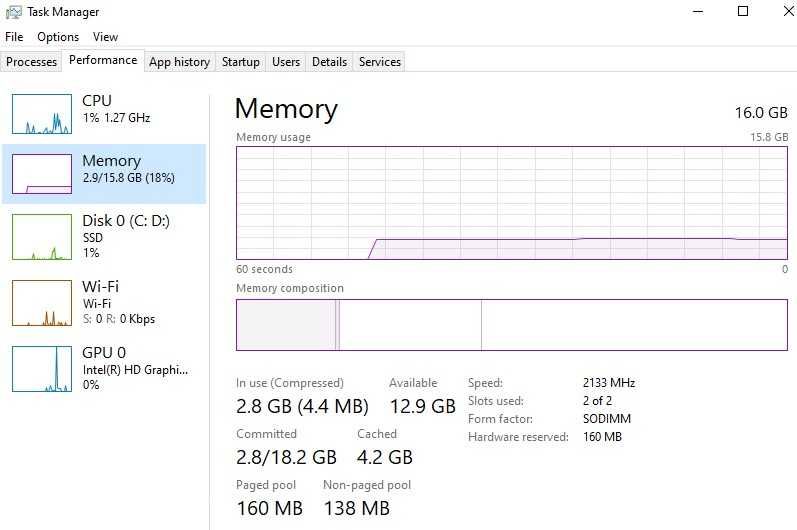
Task: Switch to the Processes tab
Action: coord(32,61)
